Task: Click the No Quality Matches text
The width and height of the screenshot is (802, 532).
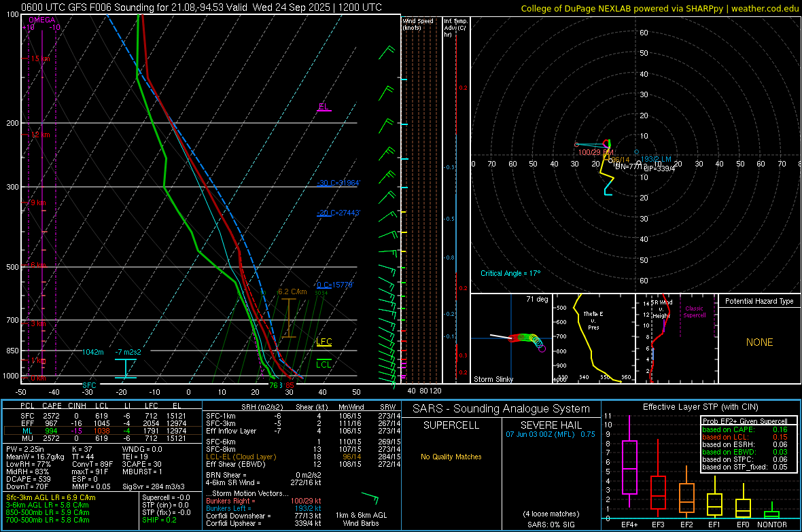Action: point(451,457)
